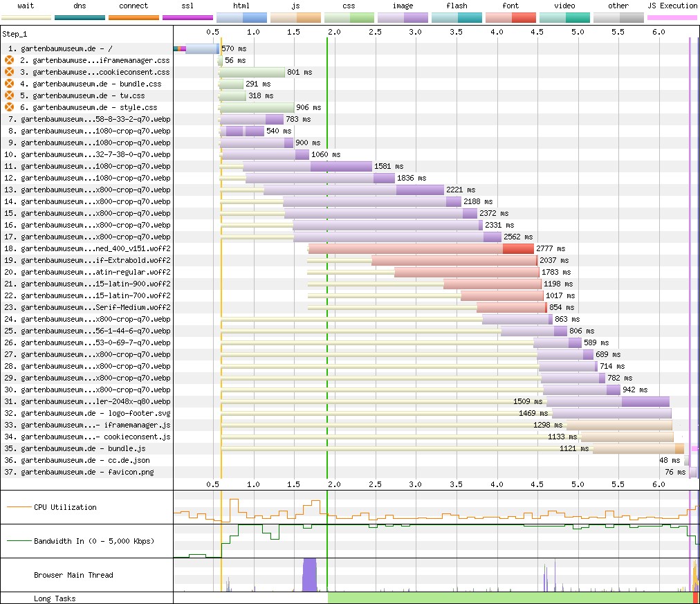Click the render-blocking icon beside style.css request
Image resolution: width=700 pixels, height=604 pixels.
pos(10,107)
